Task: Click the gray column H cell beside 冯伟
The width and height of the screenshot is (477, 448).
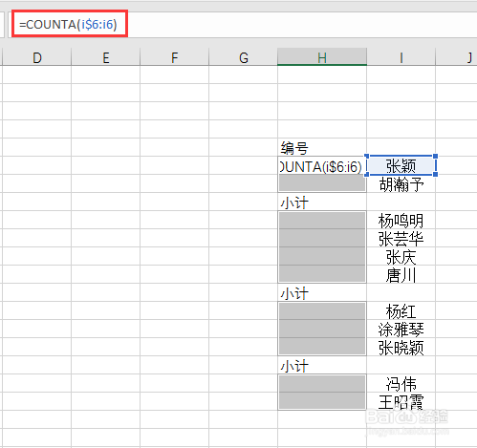Action: click(322, 383)
